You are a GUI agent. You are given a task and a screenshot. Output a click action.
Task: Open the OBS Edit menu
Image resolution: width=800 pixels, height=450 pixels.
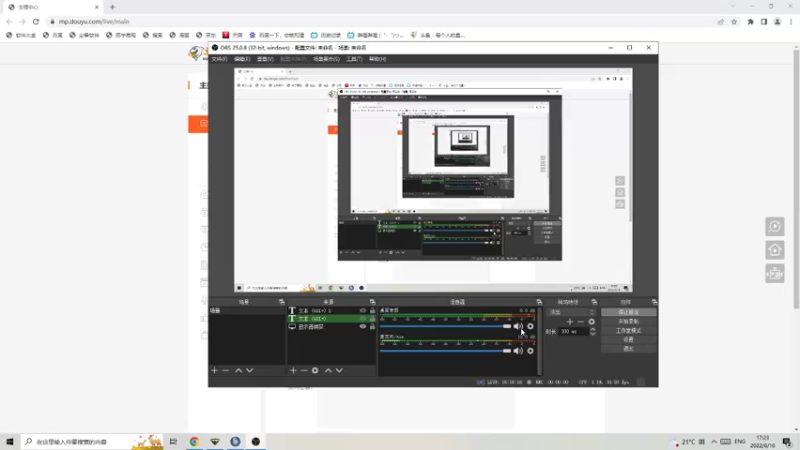(x=242, y=59)
